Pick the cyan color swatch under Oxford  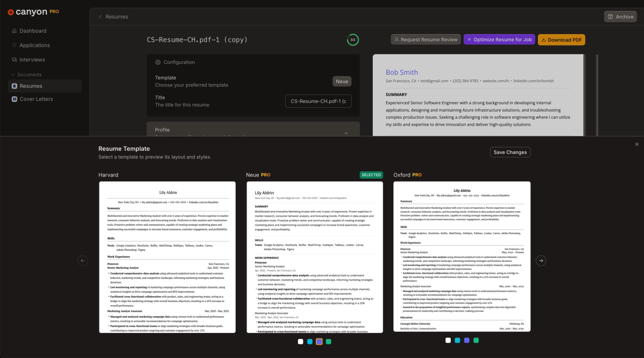click(457, 340)
